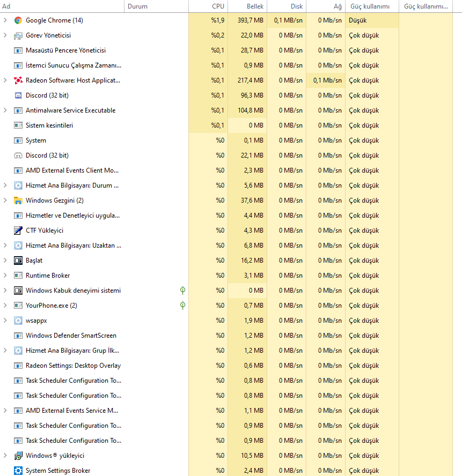Click the 10,5 MB memory value for Windows yükleyici
The image size is (462, 476).
pyautogui.click(x=252, y=456)
